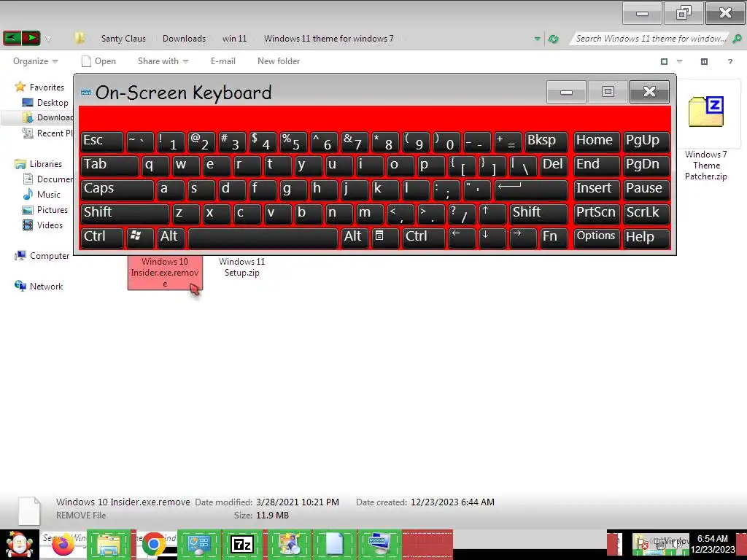Click the Enter arrow key
This screenshot has height=560, width=747.
click(x=531, y=190)
